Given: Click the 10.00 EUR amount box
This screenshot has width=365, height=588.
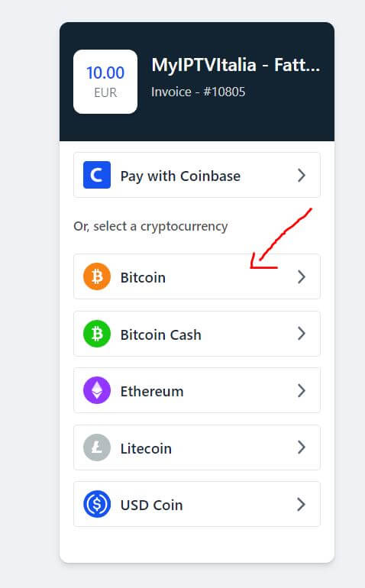Looking at the screenshot, I should pos(105,82).
